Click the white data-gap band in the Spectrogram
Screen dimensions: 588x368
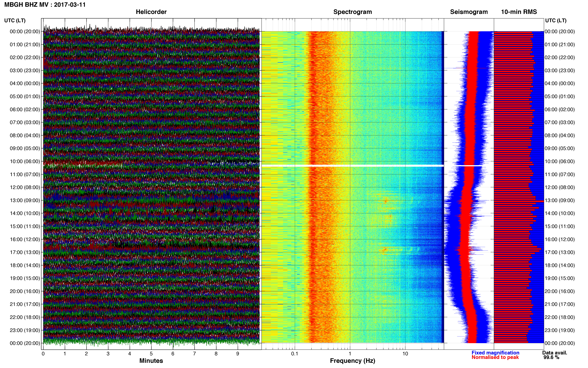click(x=353, y=166)
